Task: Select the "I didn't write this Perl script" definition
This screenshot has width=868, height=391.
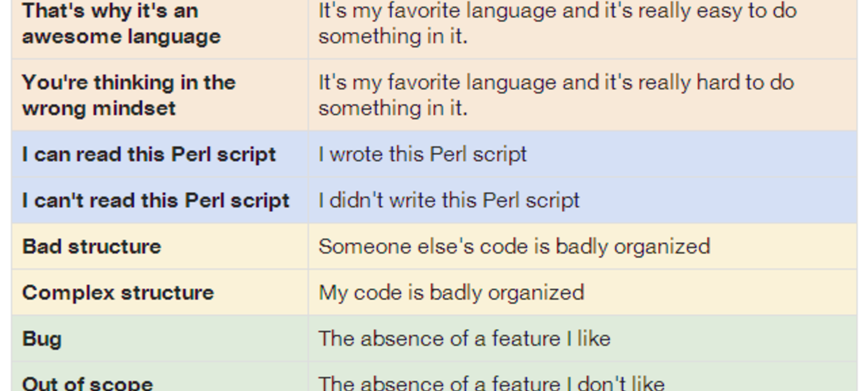Action: click(x=448, y=201)
